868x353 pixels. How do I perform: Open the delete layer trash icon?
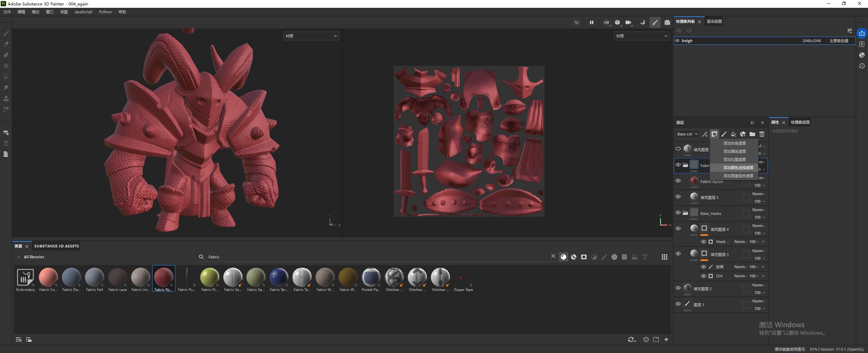point(762,134)
